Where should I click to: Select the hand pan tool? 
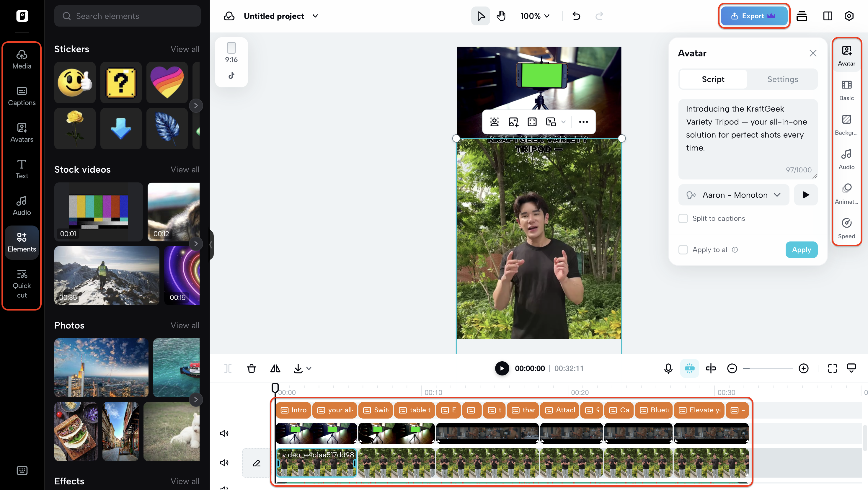click(501, 16)
